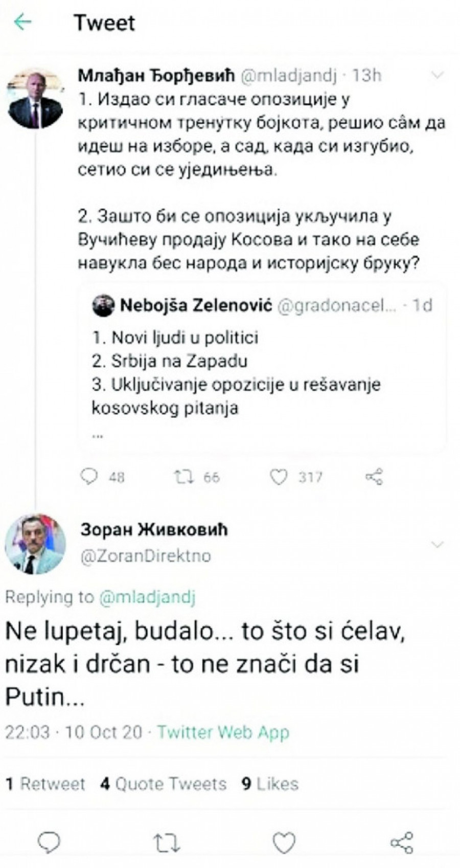View the 1 Retweet list
Viewport: 460px width, 868px height.
point(45,784)
